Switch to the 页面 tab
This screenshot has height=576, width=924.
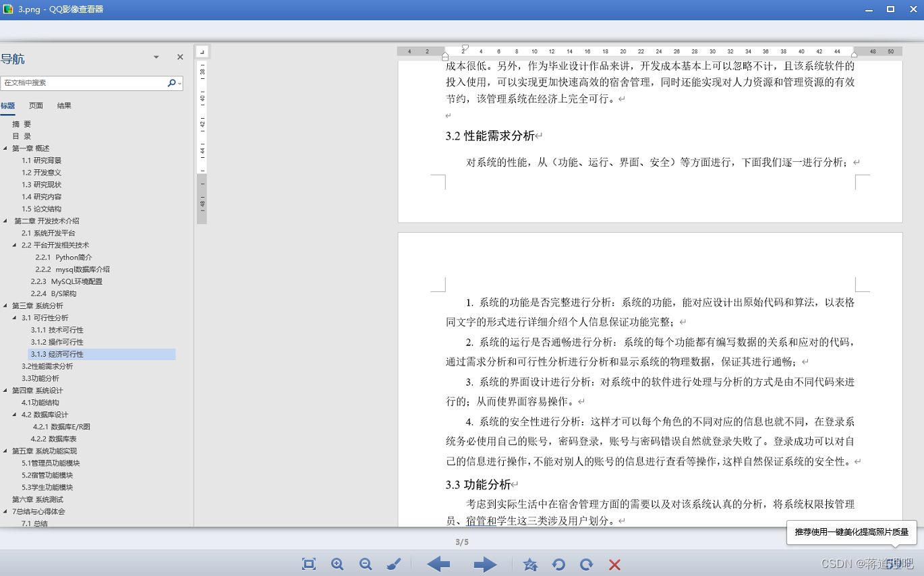pyautogui.click(x=36, y=105)
